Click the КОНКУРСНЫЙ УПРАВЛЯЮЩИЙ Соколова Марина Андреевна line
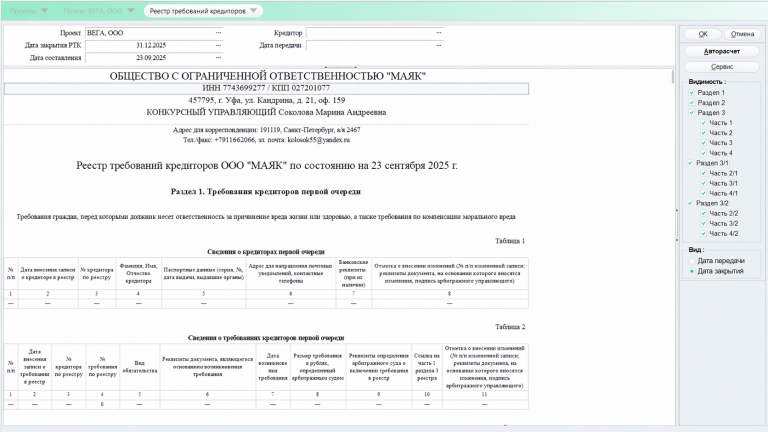768x432 pixels. pyautogui.click(x=266, y=113)
